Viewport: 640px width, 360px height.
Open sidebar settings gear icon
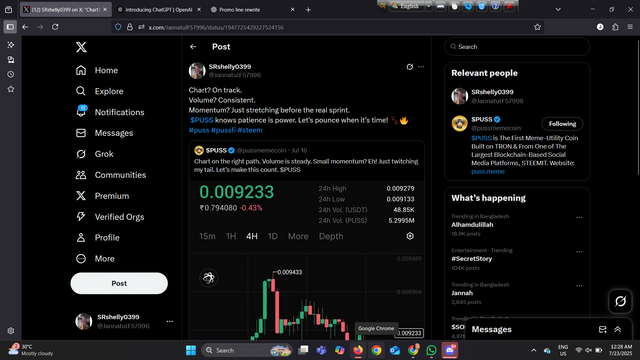[x=11, y=331]
